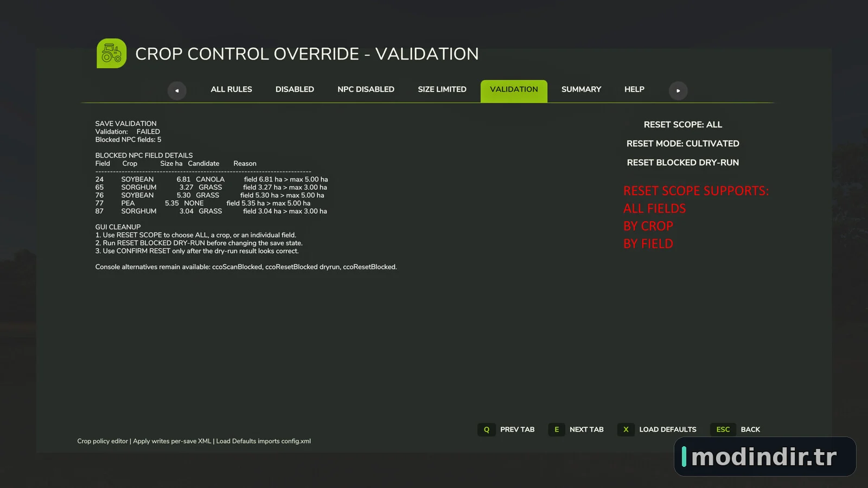Go to the SIZE LIMITED tab
The width and height of the screenshot is (868, 488).
(x=442, y=89)
